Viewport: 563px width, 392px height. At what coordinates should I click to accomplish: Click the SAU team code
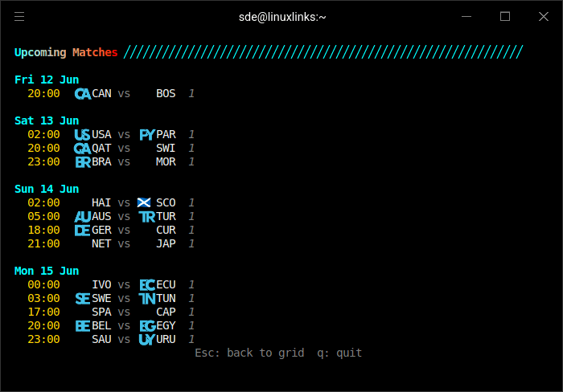point(101,339)
